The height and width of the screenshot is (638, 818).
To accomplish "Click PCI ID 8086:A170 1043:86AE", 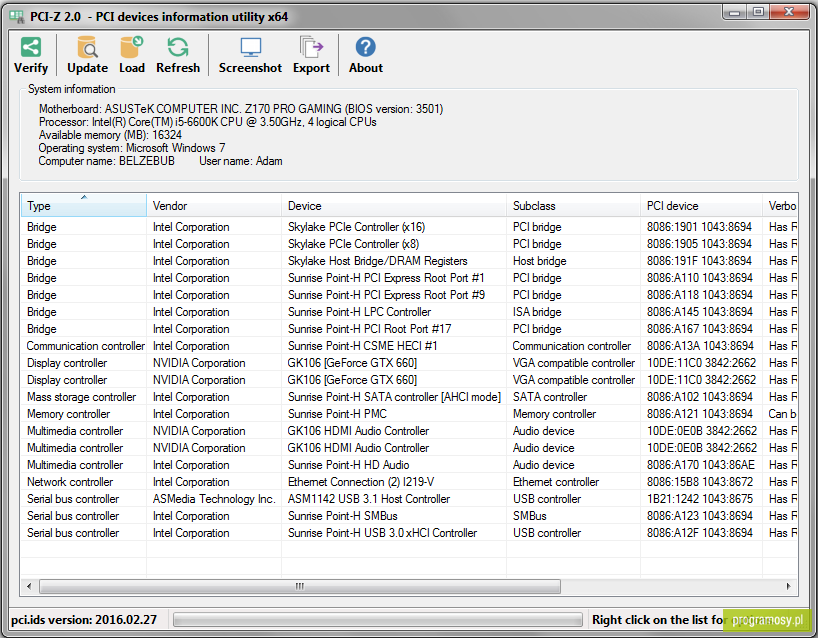I will [701, 465].
